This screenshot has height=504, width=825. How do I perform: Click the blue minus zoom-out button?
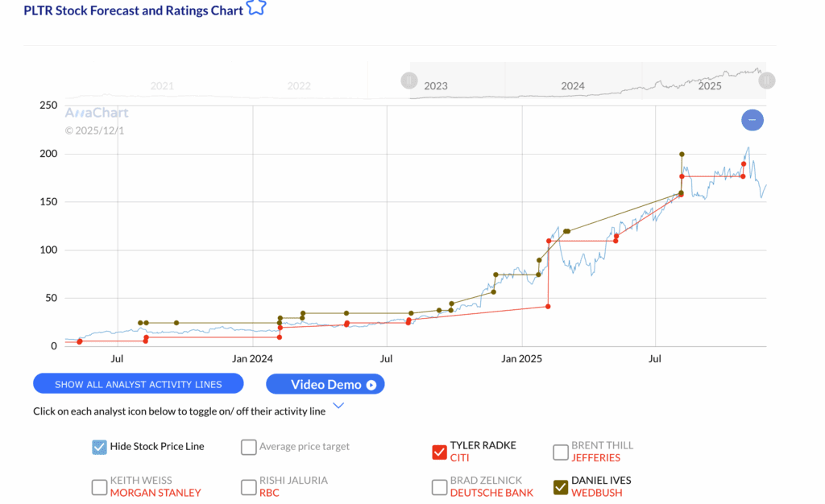pyautogui.click(x=752, y=120)
